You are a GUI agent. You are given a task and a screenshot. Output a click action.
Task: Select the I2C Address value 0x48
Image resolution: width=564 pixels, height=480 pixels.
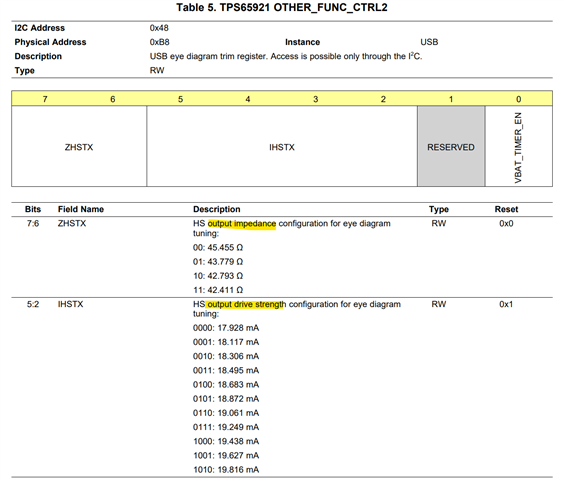pyautogui.click(x=159, y=28)
